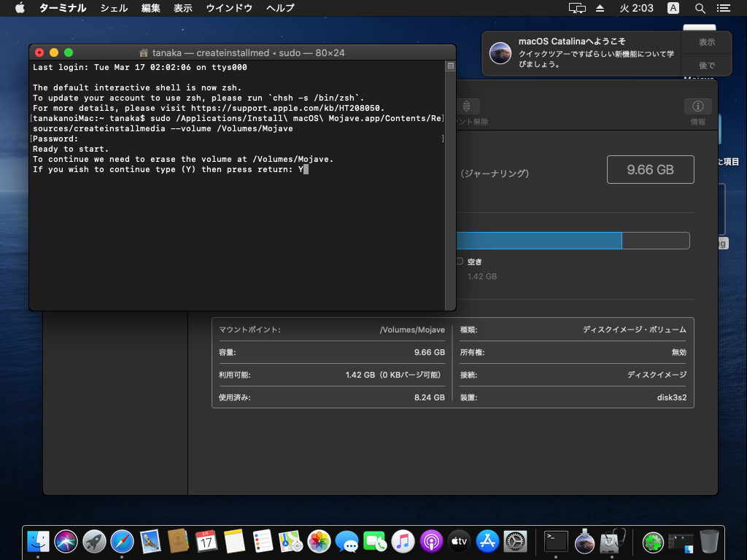
Task: Open Contacts book icon in Dock
Action: pos(178,542)
